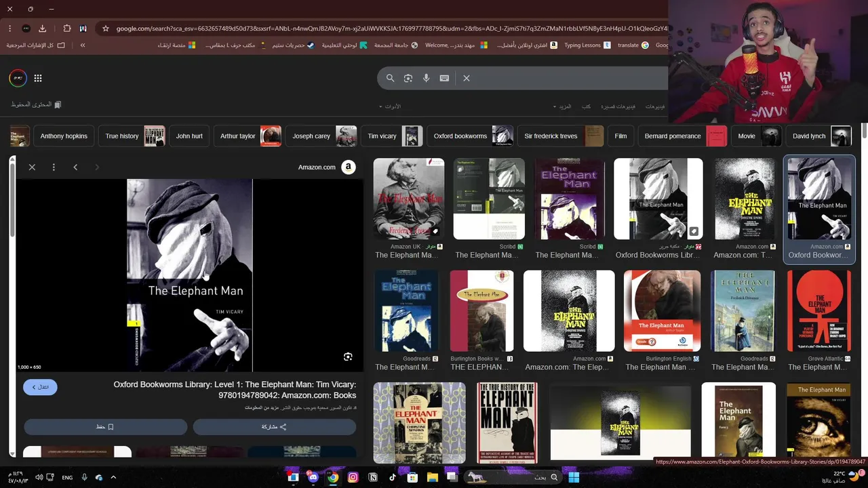Open the Amazon UK Elephant Man thumbnail
The image size is (868, 488).
(408, 199)
